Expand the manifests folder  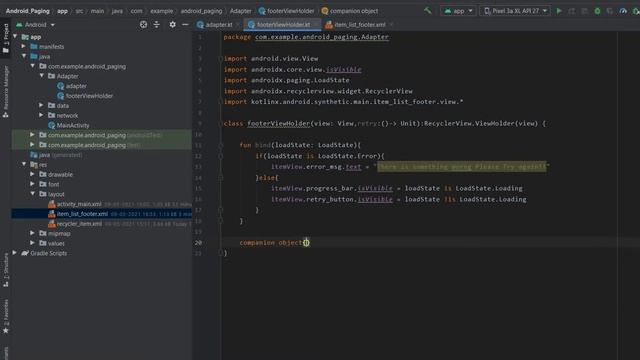click(x=24, y=46)
